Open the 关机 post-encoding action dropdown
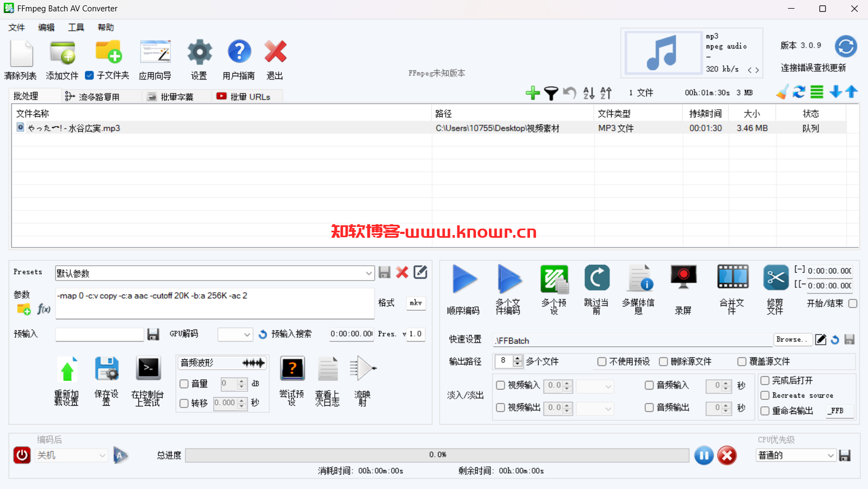 click(72, 455)
